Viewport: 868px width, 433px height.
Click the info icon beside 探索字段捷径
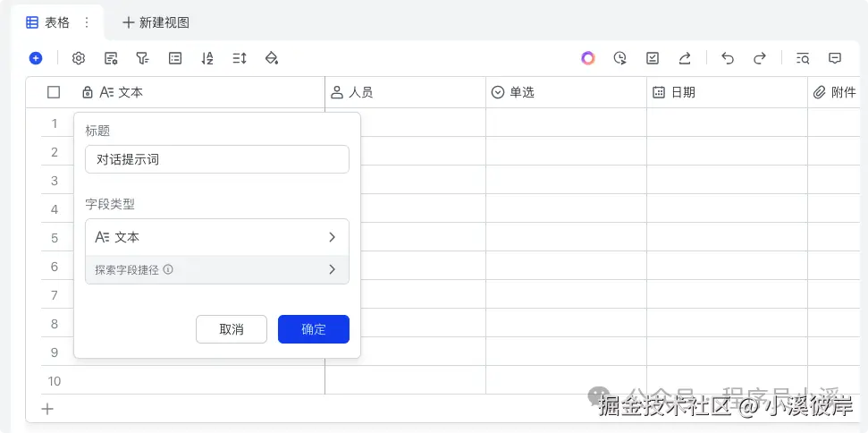[168, 269]
